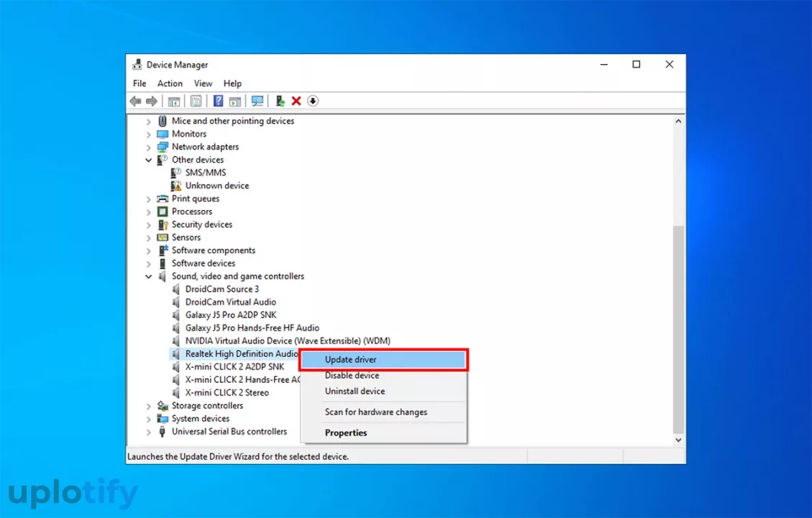This screenshot has width=812, height=518.
Task: Open the Properties toolbar icon
Action: [196, 101]
